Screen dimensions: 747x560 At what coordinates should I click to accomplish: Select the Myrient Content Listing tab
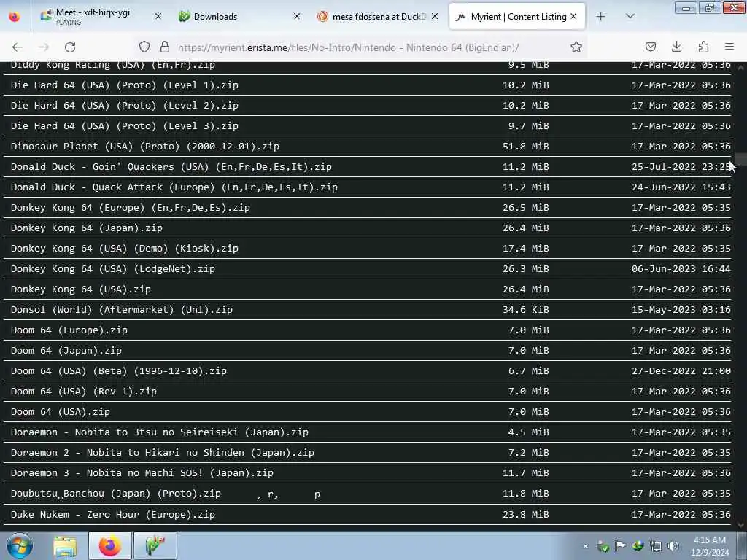click(x=517, y=17)
